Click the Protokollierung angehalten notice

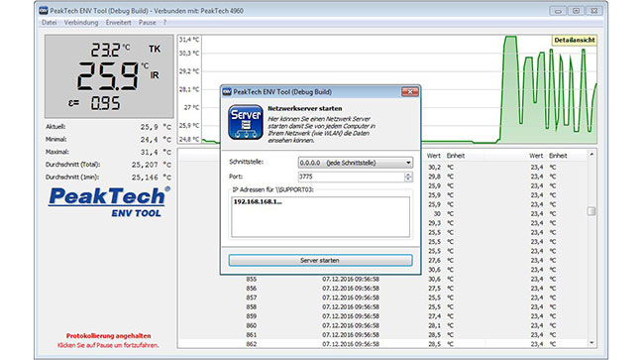click(108, 336)
